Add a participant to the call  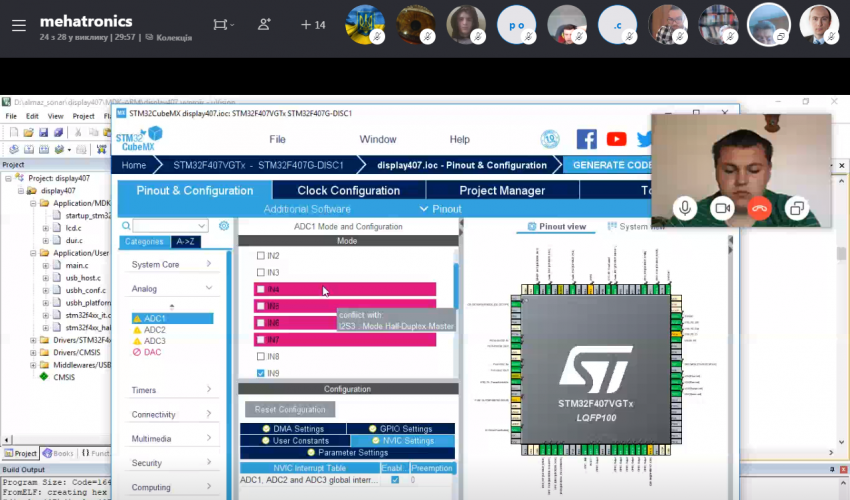(265, 24)
